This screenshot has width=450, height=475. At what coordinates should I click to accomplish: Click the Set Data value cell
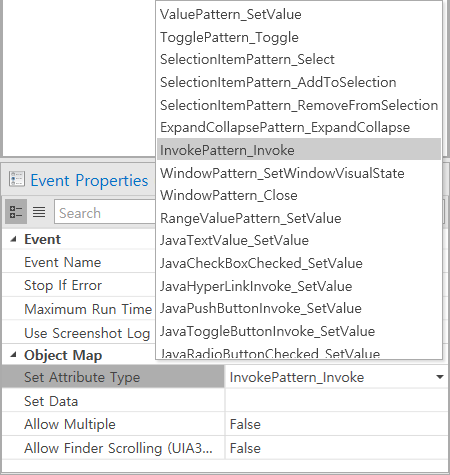(337, 401)
